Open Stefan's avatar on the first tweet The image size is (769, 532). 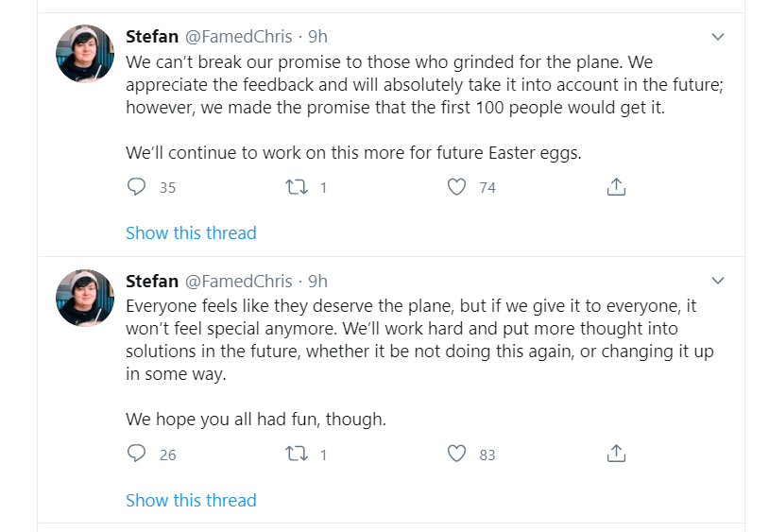click(85, 54)
